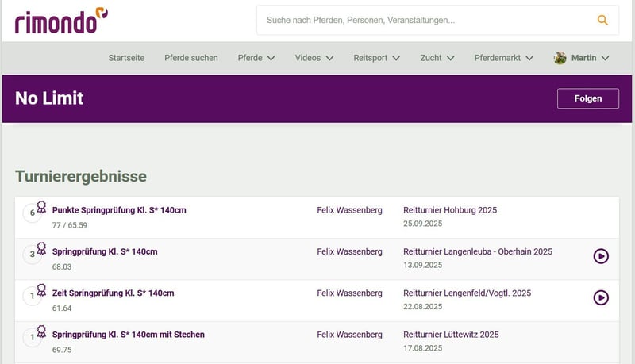Open the Zucht dropdown menu
The width and height of the screenshot is (635, 364).
tap(437, 58)
